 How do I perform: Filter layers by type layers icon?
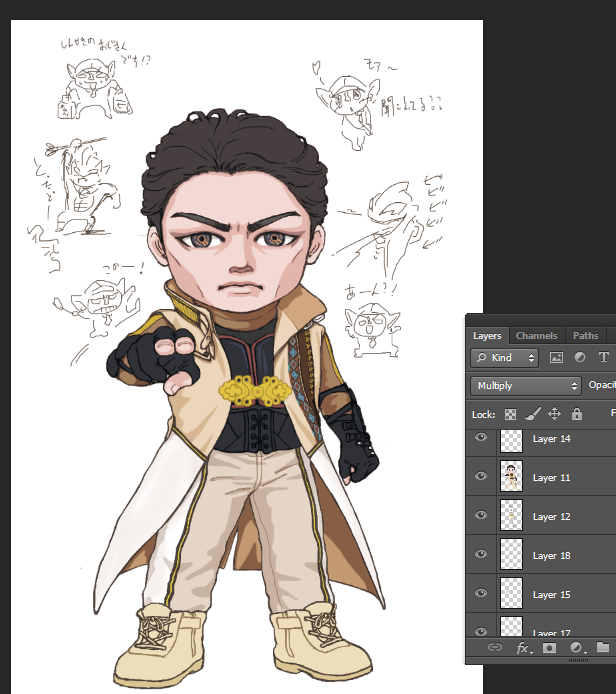coord(604,358)
